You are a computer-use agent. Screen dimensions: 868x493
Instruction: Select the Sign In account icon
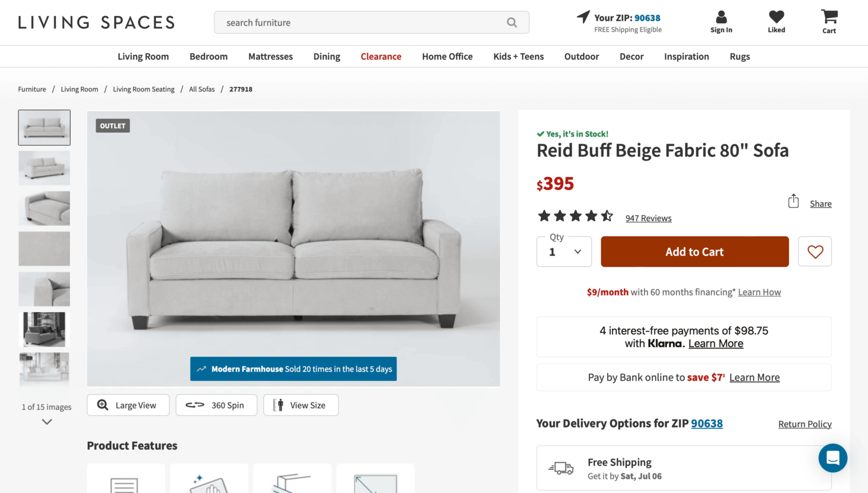(x=721, y=17)
